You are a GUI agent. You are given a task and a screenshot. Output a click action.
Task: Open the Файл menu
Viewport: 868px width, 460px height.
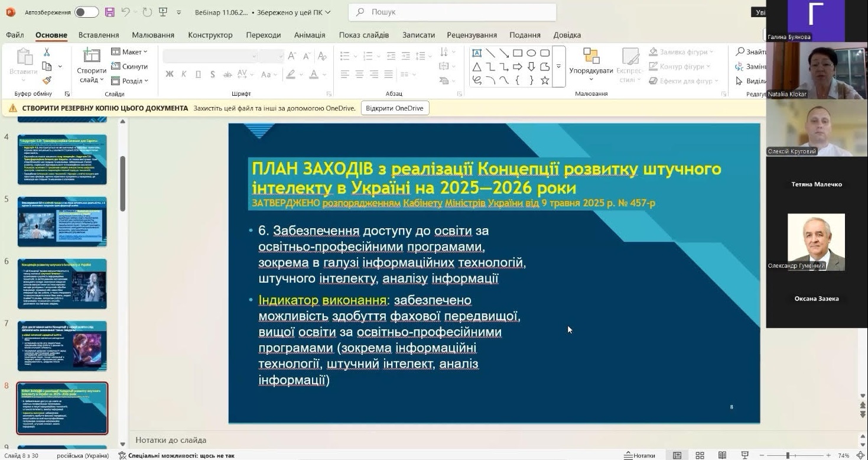click(x=15, y=35)
